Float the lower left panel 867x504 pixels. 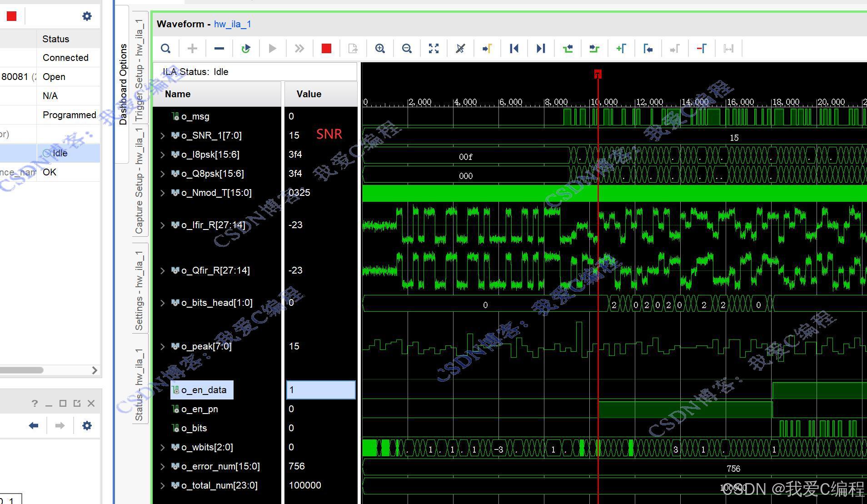pos(77,404)
